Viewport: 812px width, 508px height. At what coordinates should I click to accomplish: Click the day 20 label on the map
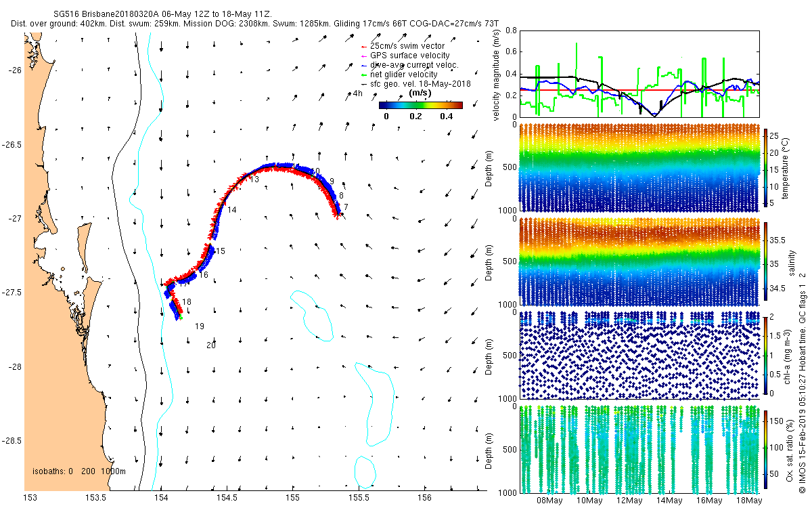tap(211, 345)
